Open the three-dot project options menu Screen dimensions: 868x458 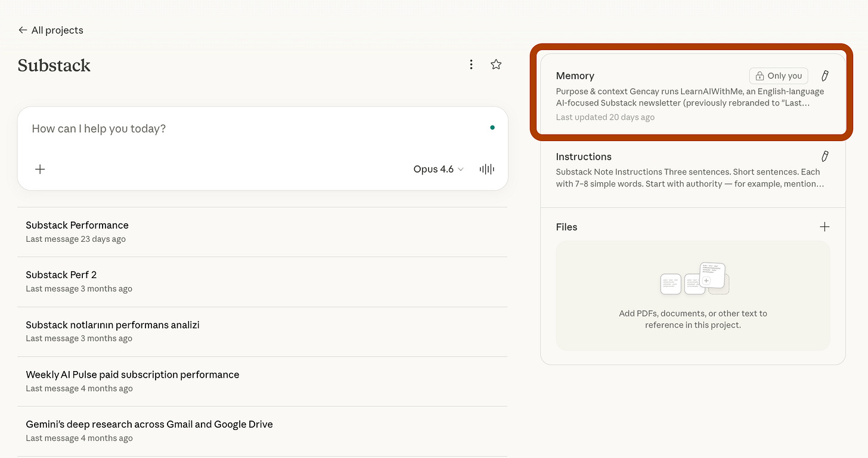(471, 64)
